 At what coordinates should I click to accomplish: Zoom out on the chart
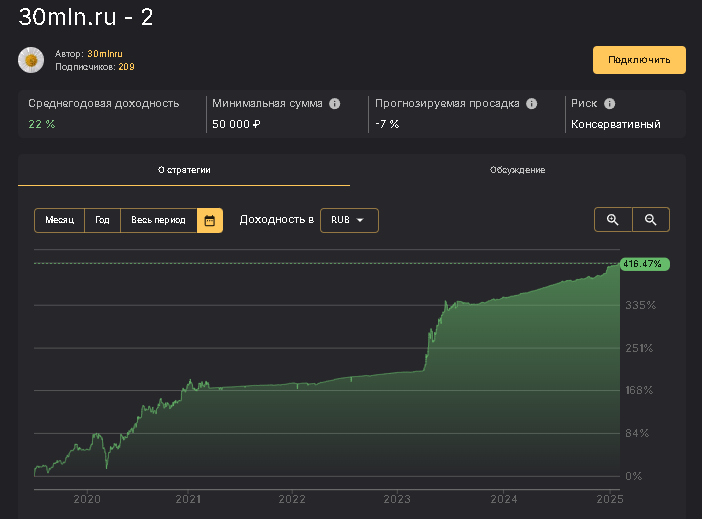pyautogui.click(x=650, y=220)
